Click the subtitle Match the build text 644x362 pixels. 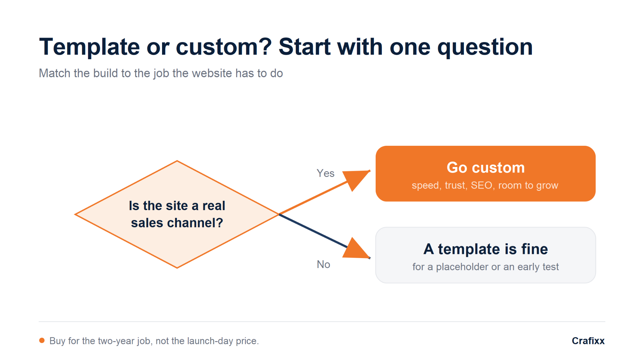click(161, 73)
